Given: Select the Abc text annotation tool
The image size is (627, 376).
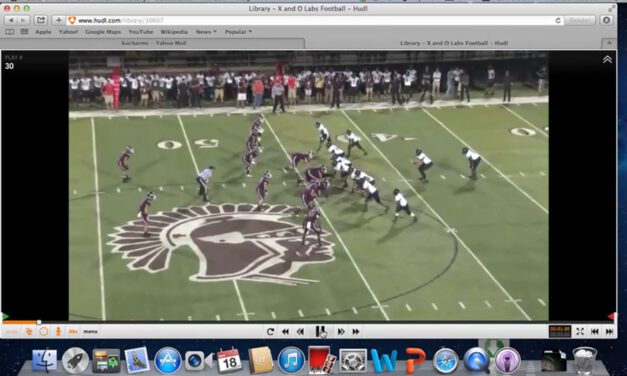Looking at the screenshot, I should pos(73,332).
